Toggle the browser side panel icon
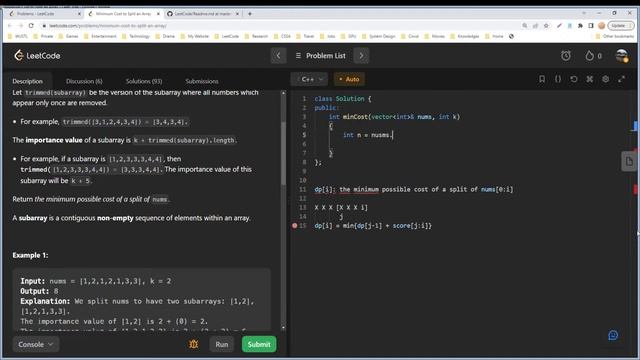The image size is (640, 360). (591, 25)
